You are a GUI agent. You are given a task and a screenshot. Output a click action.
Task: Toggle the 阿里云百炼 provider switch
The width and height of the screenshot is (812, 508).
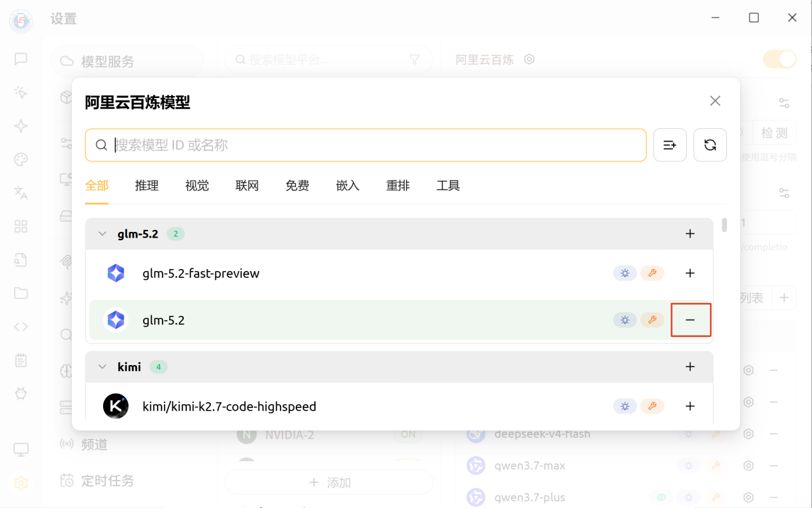779,60
